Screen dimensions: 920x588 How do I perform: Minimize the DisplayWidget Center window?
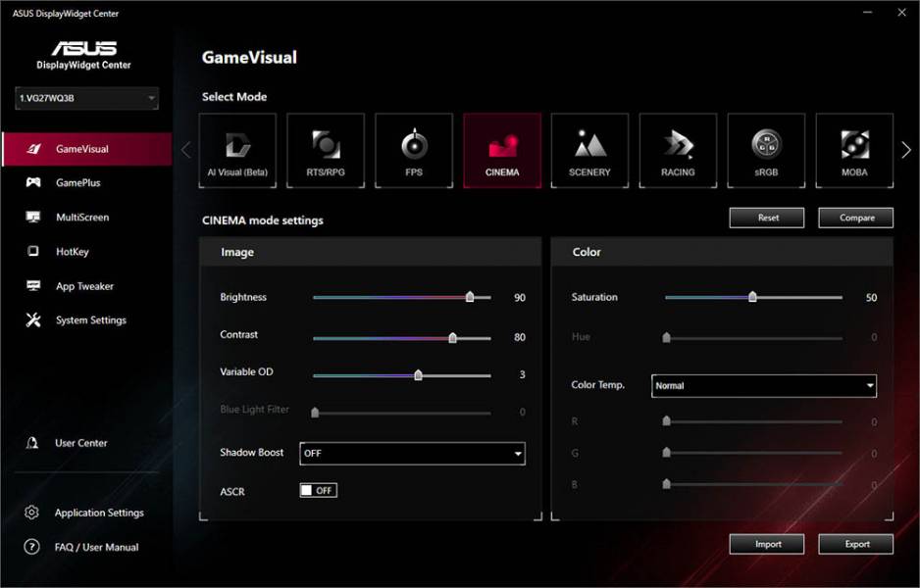[868, 13]
